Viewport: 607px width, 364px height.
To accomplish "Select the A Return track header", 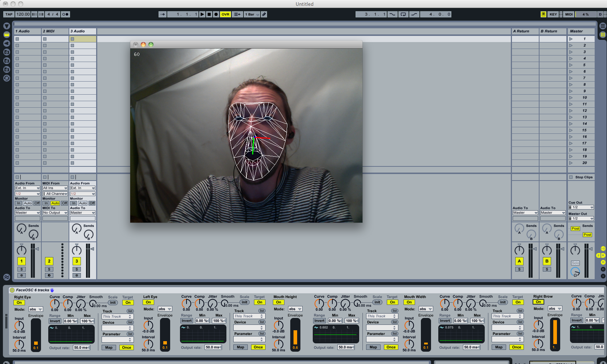I will pyautogui.click(x=525, y=31).
